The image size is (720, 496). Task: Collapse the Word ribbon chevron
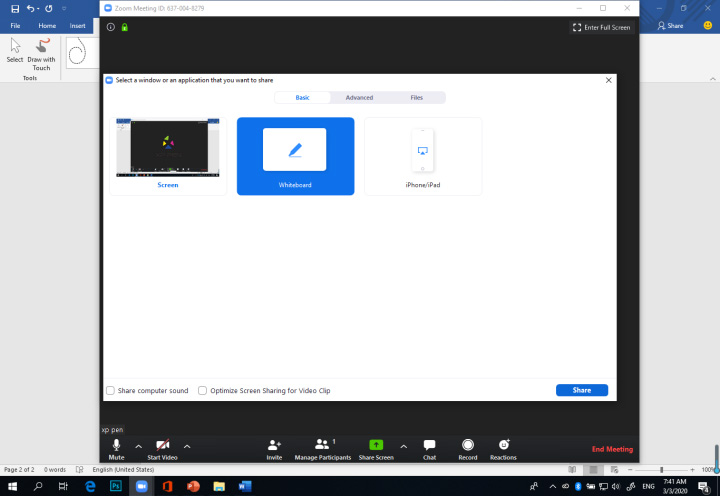[x=713, y=79]
